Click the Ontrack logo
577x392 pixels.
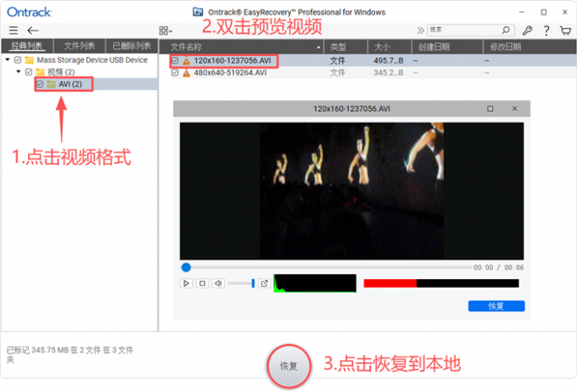pos(30,12)
